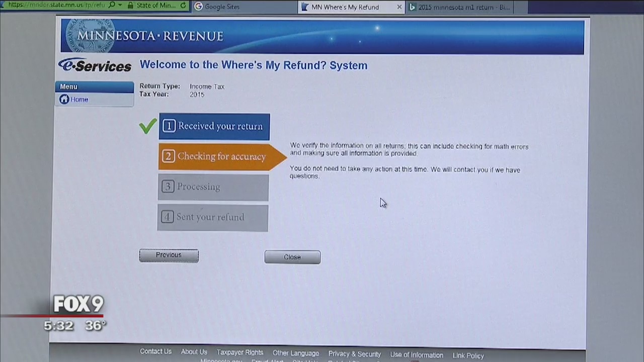Click the padlock security icon
The height and width of the screenshot is (362, 644).
[x=130, y=6]
